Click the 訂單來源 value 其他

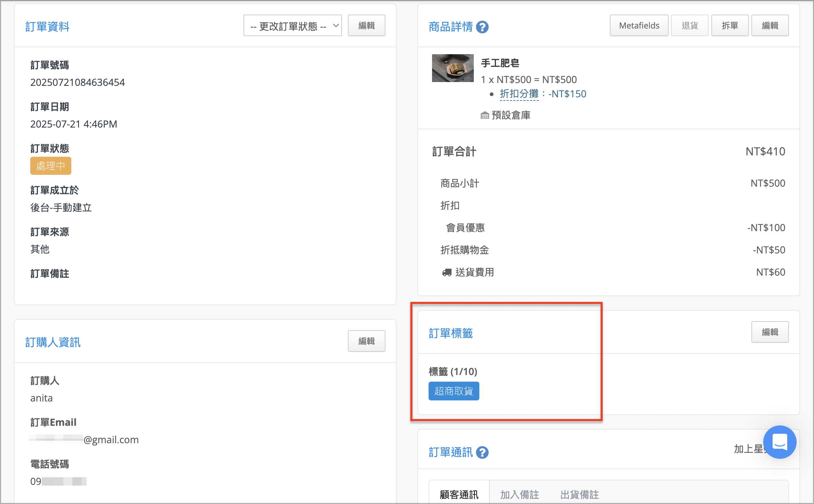[40, 250]
